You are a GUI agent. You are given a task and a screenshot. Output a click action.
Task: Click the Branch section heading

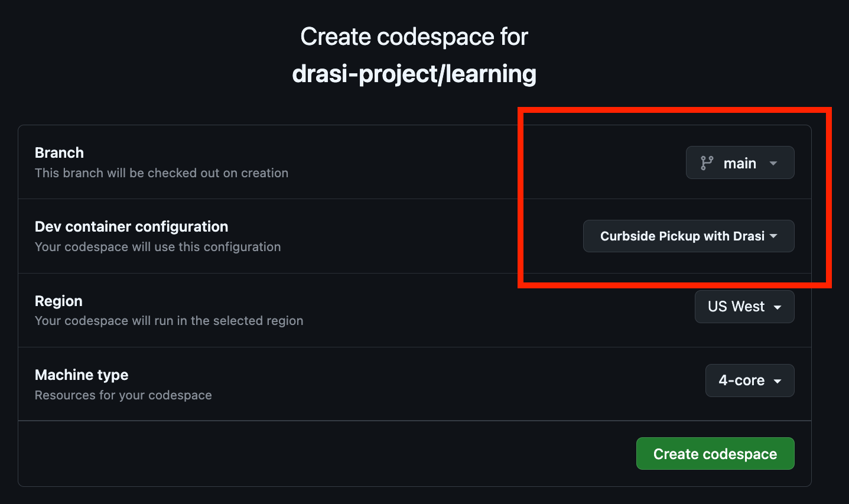tap(59, 152)
